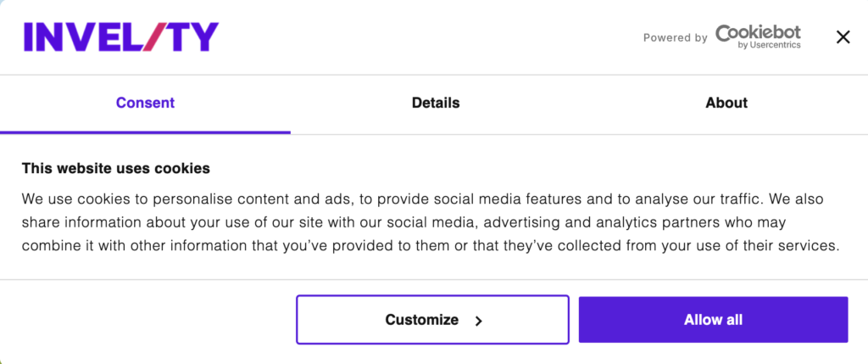Click the "by Usercentrics" text under Cookiebot
This screenshot has width=868, height=364.
coord(769,46)
